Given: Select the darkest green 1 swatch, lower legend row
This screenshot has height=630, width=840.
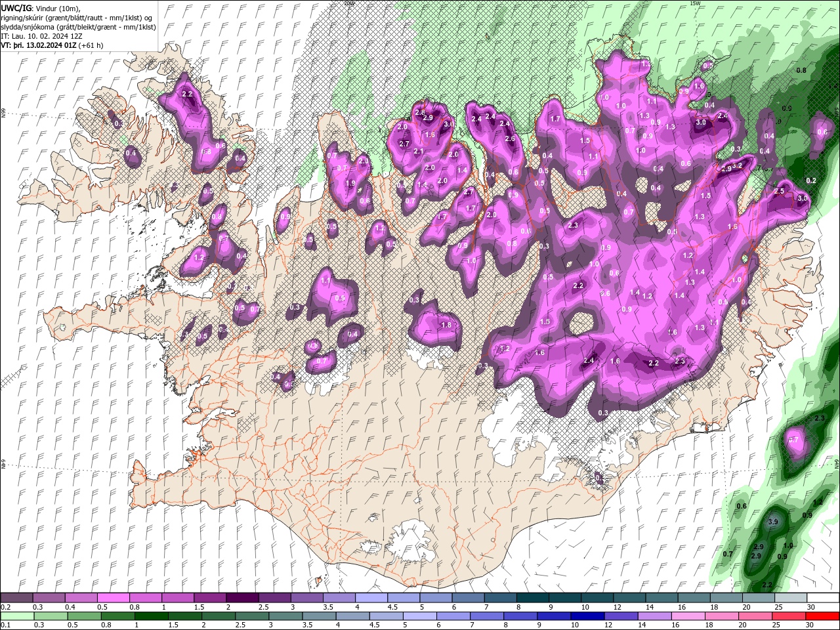Looking at the screenshot, I should (x=151, y=616).
